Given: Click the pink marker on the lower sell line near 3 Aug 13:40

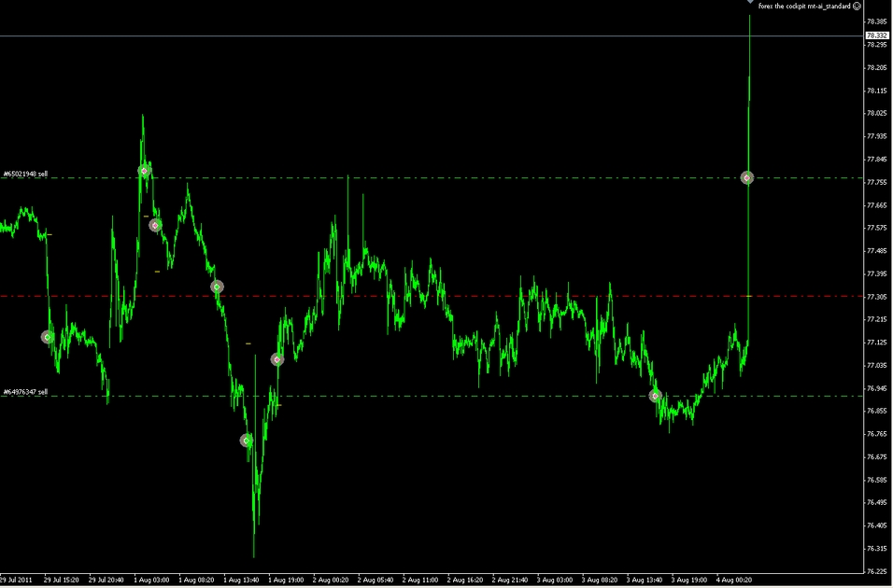Looking at the screenshot, I should (656, 396).
